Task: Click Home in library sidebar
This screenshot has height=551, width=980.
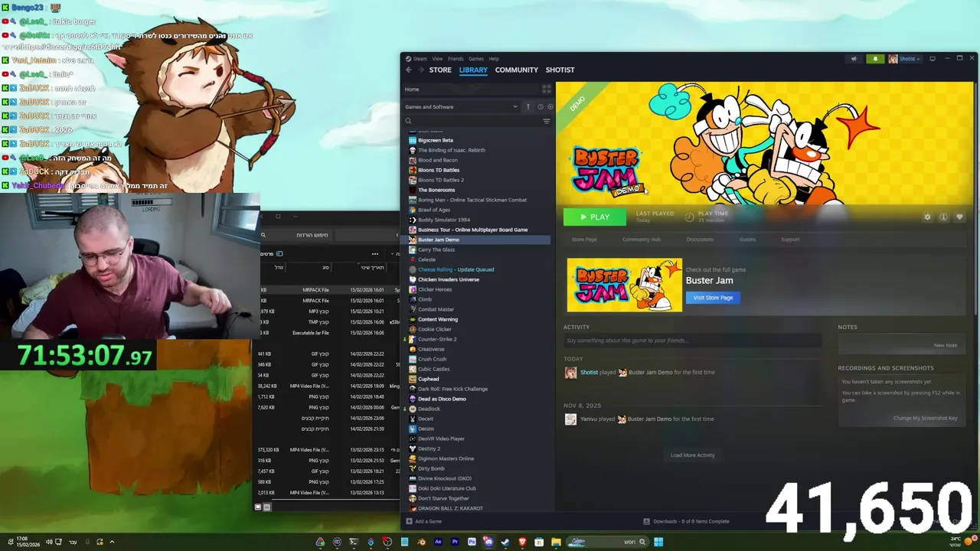Action: pyautogui.click(x=412, y=90)
